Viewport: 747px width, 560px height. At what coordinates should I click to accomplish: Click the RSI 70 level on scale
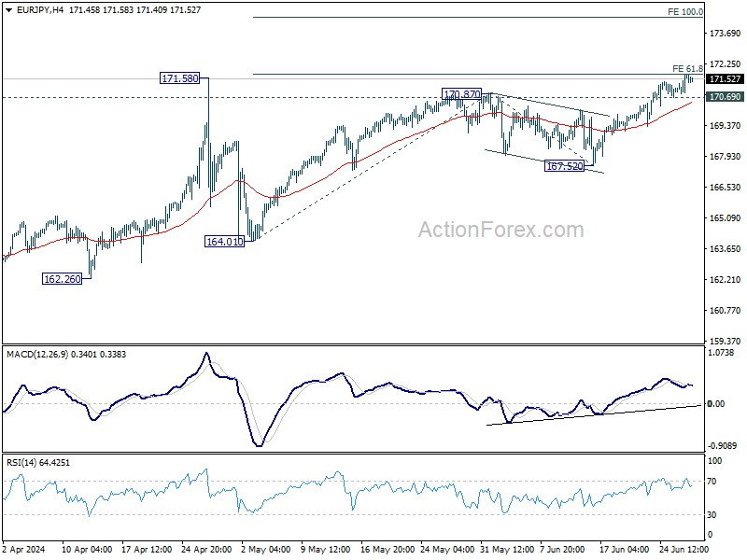(712, 482)
